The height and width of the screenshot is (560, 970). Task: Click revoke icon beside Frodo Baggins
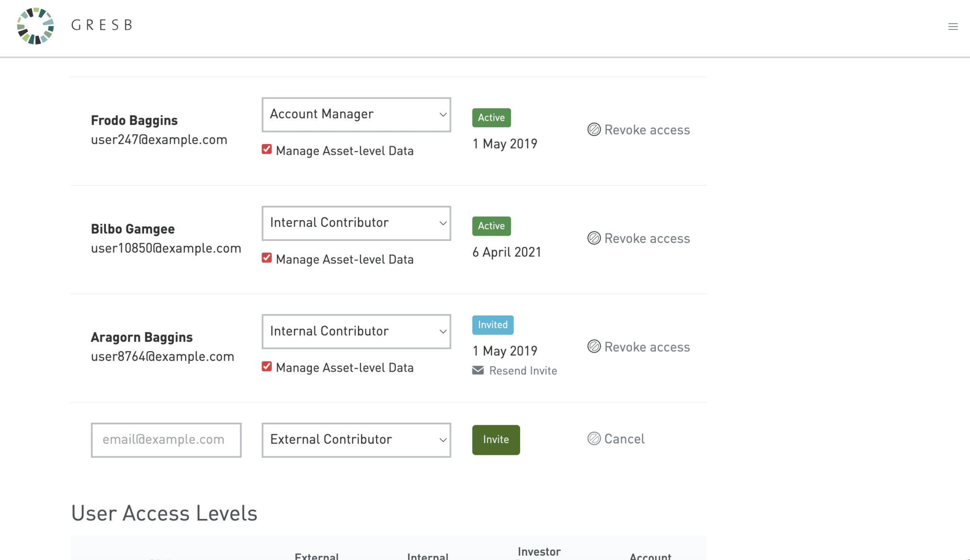click(x=594, y=129)
